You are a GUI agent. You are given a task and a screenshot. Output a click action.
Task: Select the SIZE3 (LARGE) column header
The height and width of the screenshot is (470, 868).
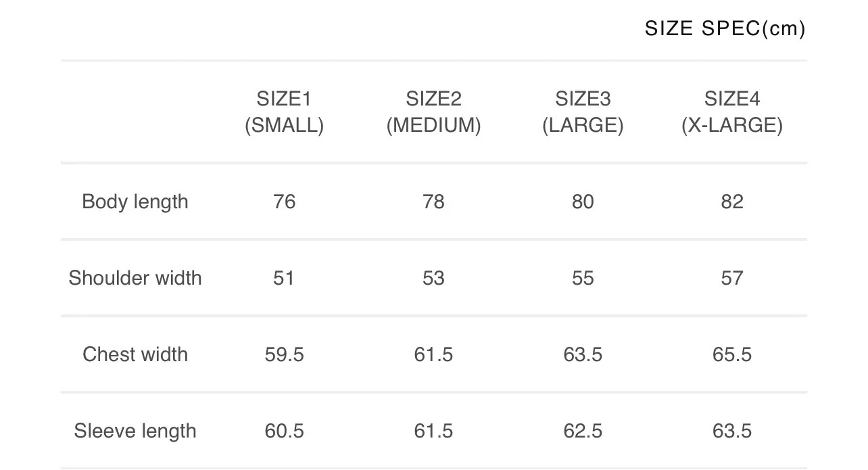(583, 112)
